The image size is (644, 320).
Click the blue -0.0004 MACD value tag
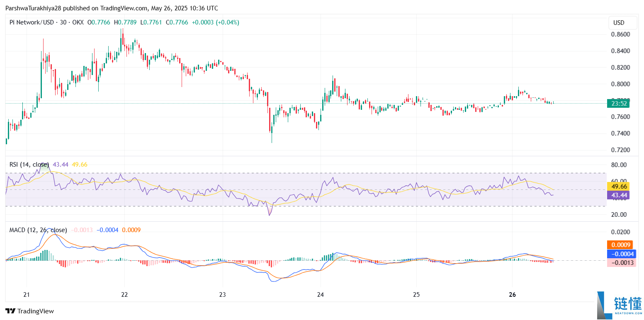click(x=619, y=254)
